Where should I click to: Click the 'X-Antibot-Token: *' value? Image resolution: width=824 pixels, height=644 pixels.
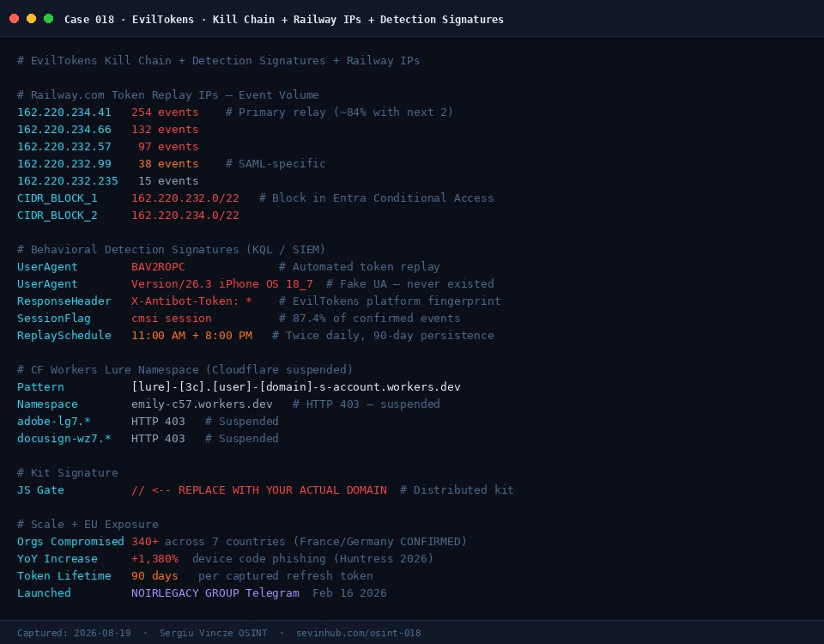point(191,301)
